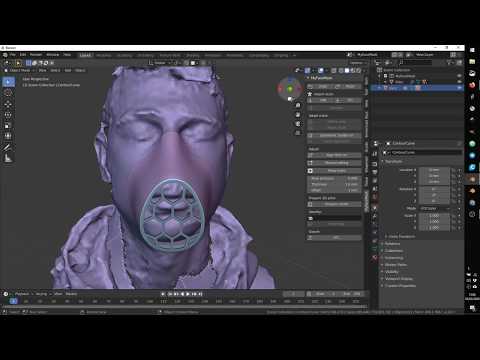480x360 pixels.
Task: Toggle visibility eye of first outliner collection
Action: pos(459,76)
